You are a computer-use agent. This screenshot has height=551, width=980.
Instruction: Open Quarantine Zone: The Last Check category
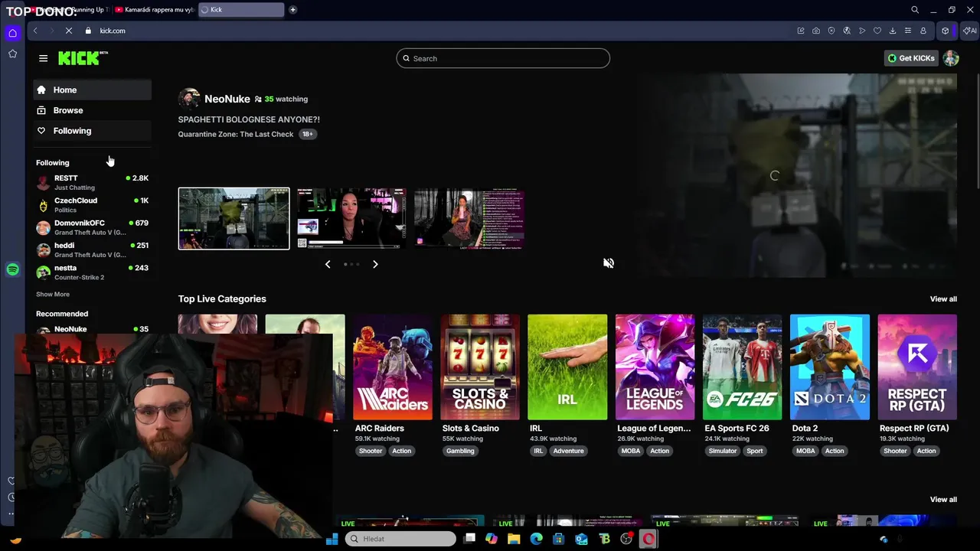pyautogui.click(x=236, y=134)
